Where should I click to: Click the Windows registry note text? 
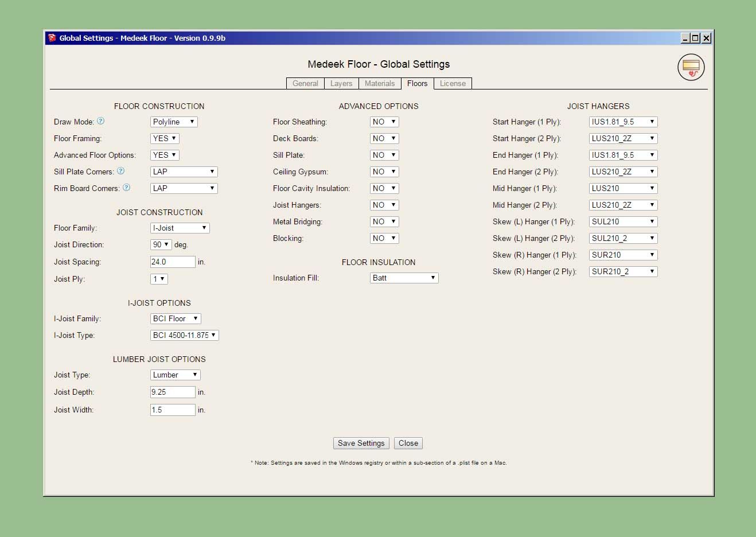pyautogui.click(x=379, y=462)
